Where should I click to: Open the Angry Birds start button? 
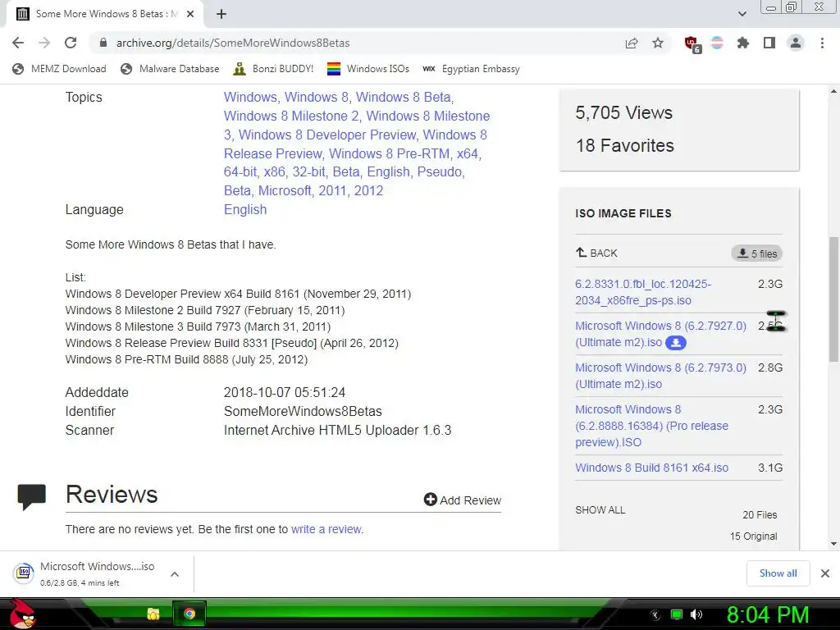(x=21, y=614)
